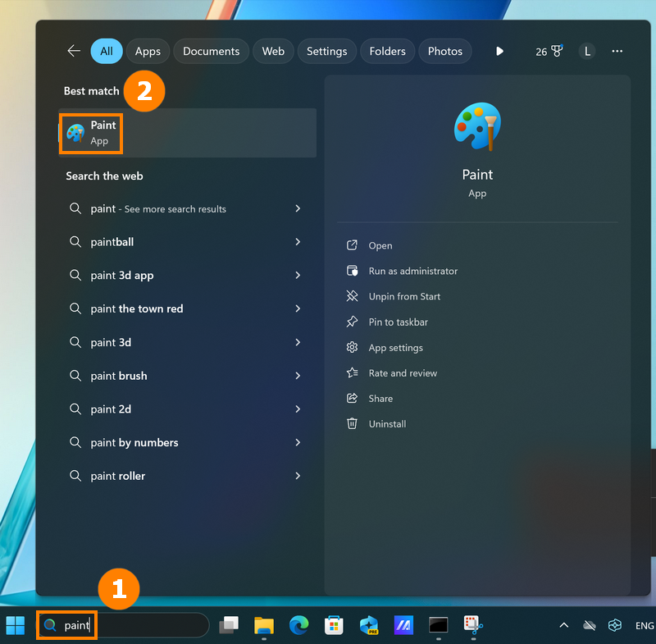
Task: Select the 'paint brush' suggestion
Action: coord(187,376)
